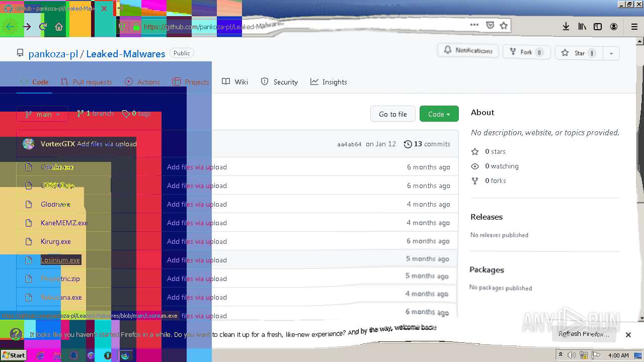Open the Losinium.exe file
644x362 pixels.
(60, 260)
